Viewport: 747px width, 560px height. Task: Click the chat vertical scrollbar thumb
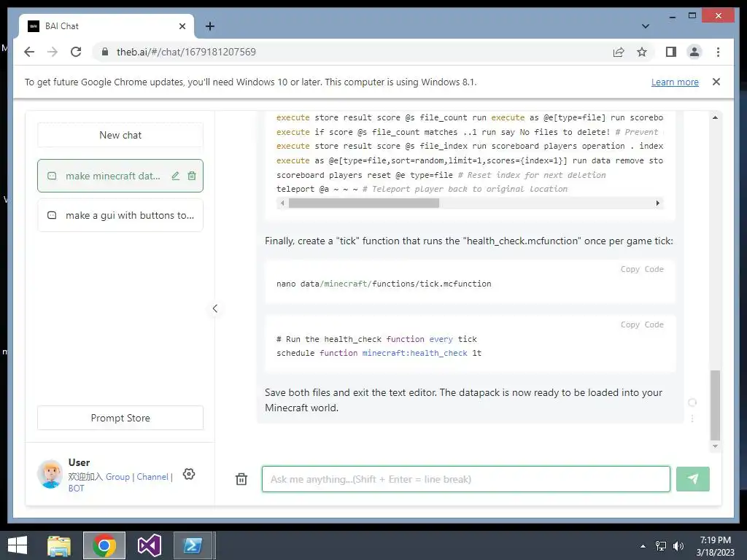[715, 405]
